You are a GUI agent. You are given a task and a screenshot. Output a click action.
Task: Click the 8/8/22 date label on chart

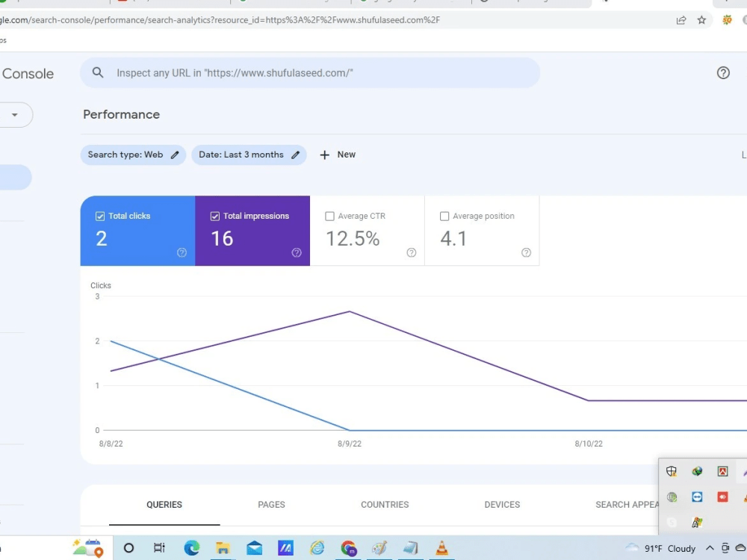click(x=111, y=444)
